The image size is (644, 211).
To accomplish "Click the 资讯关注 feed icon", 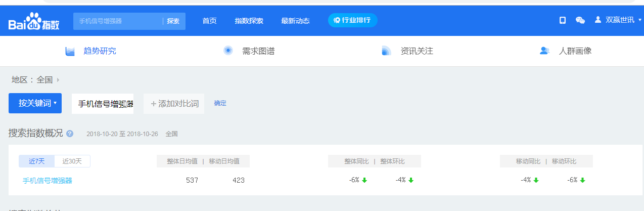I will point(387,51).
